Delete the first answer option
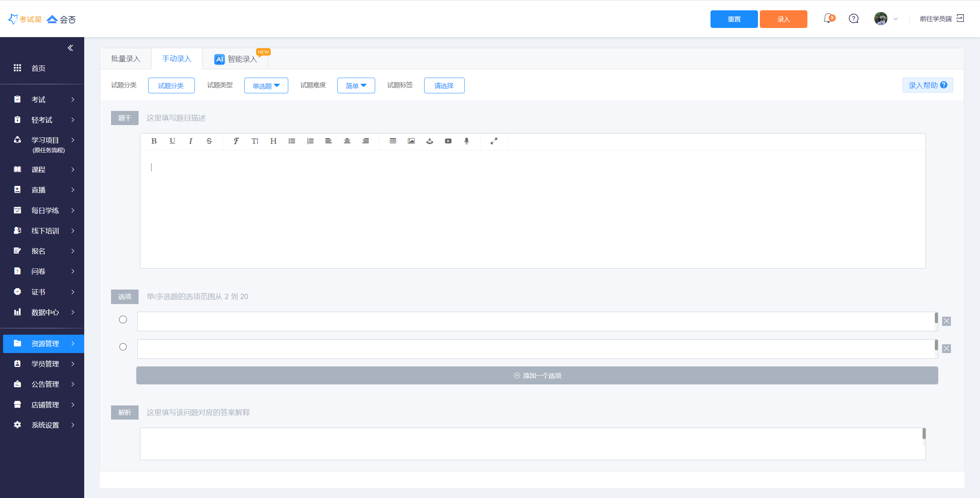This screenshot has height=498, width=980. tap(946, 321)
